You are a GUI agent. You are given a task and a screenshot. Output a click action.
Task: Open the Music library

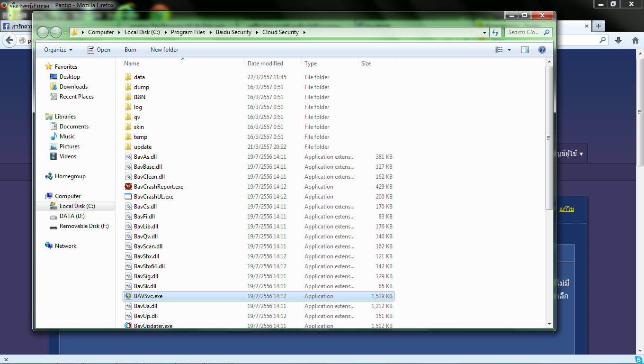pos(67,136)
